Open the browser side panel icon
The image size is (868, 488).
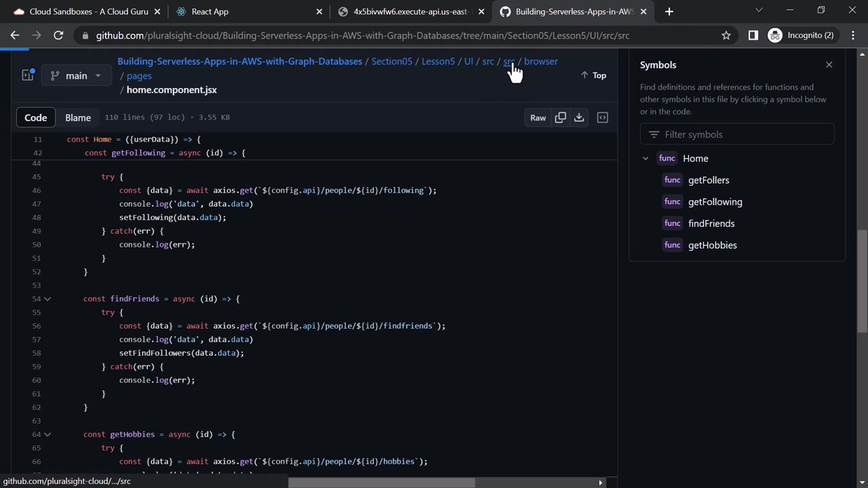tap(753, 35)
